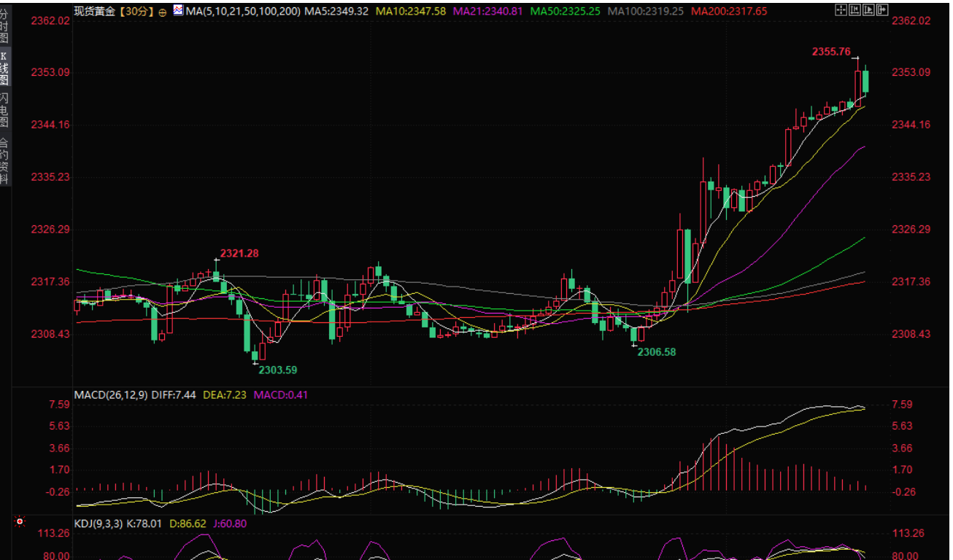Click the red sun marker icon beside KDJ
The height and width of the screenshot is (560, 953).
click(x=20, y=522)
